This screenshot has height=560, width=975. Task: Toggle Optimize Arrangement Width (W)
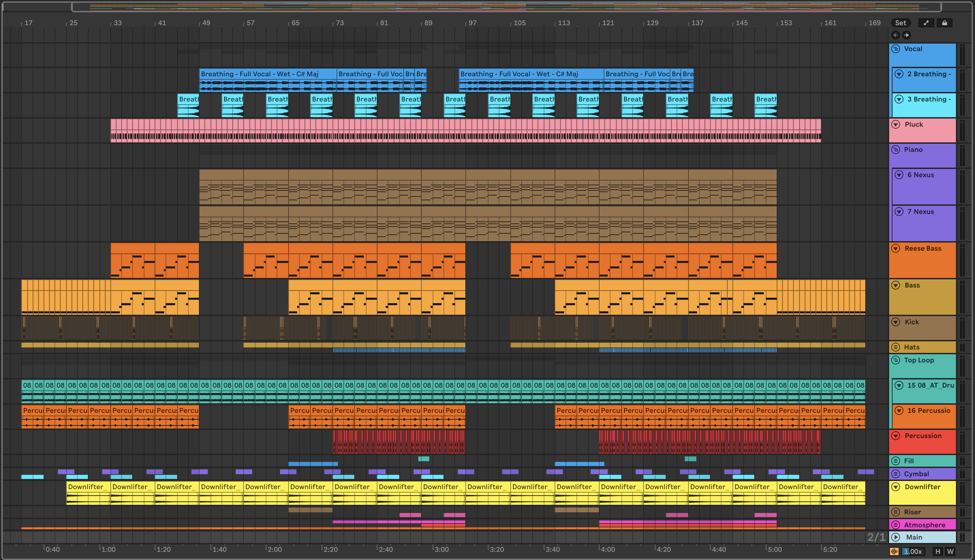click(950, 551)
